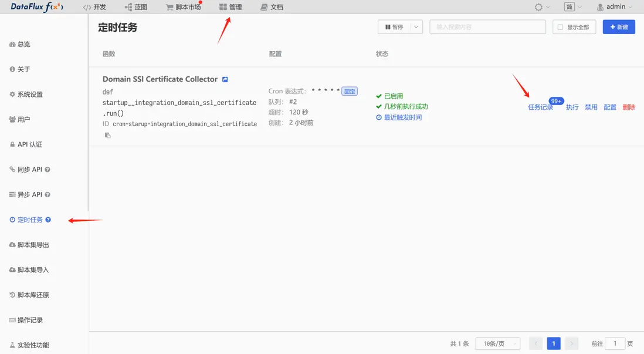Click the help icon next to 定时任务

pyautogui.click(x=48, y=220)
